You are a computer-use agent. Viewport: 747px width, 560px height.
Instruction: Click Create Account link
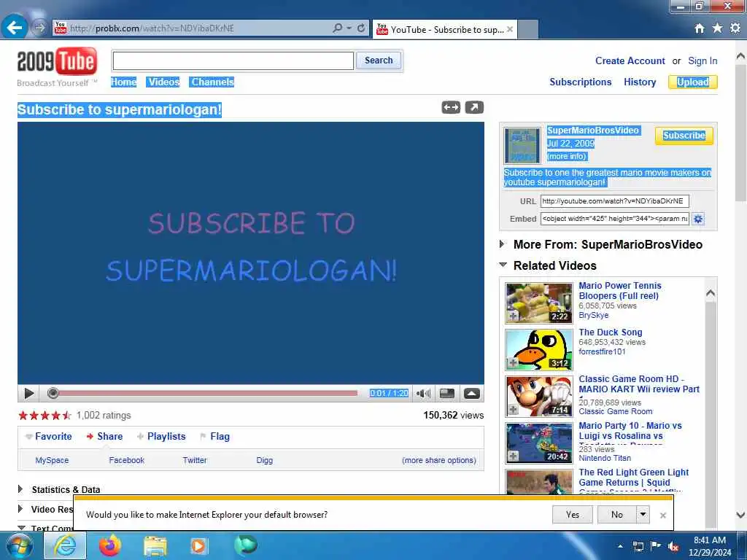pyautogui.click(x=630, y=61)
